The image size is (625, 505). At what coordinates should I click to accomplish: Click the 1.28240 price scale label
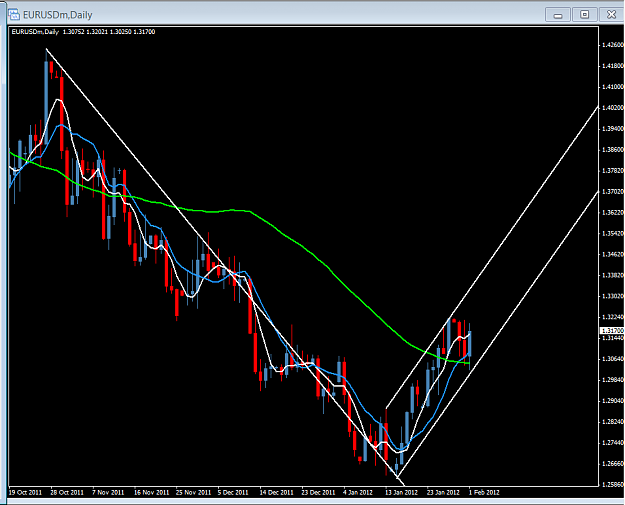pyautogui.click(x=613, y=422)
